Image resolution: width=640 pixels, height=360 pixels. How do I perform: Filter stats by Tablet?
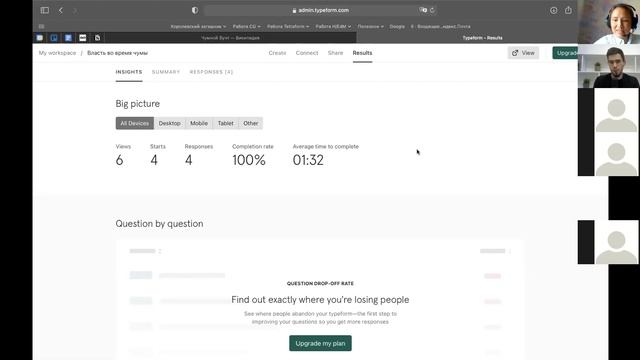225,123
